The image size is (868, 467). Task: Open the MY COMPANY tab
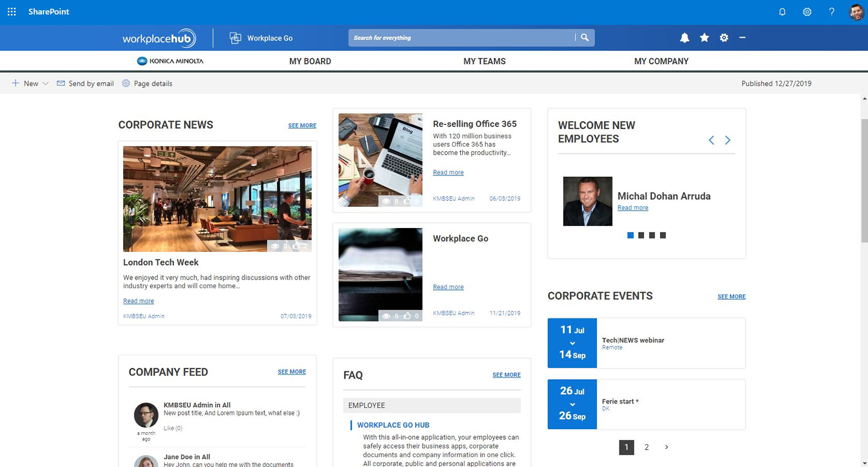[x=661, y=61]
